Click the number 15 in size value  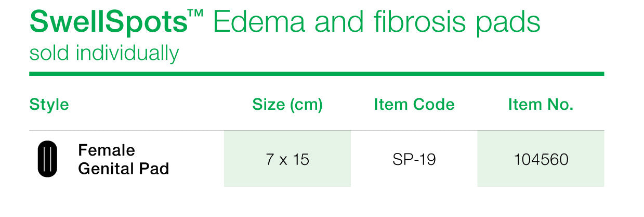tap(300, 159)
